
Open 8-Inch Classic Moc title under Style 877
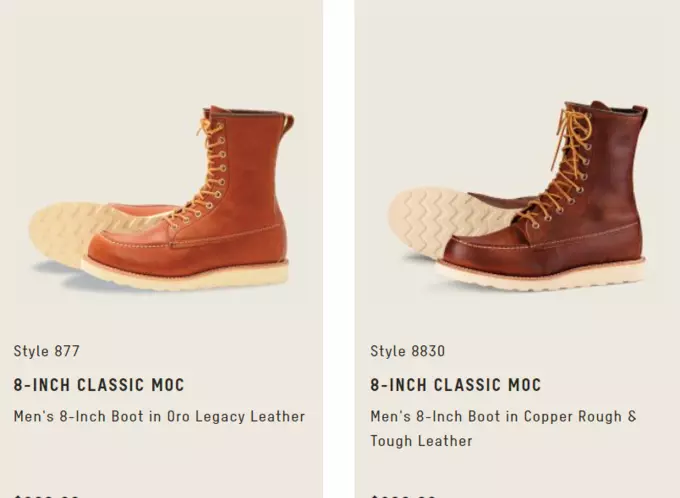(99, 385)
